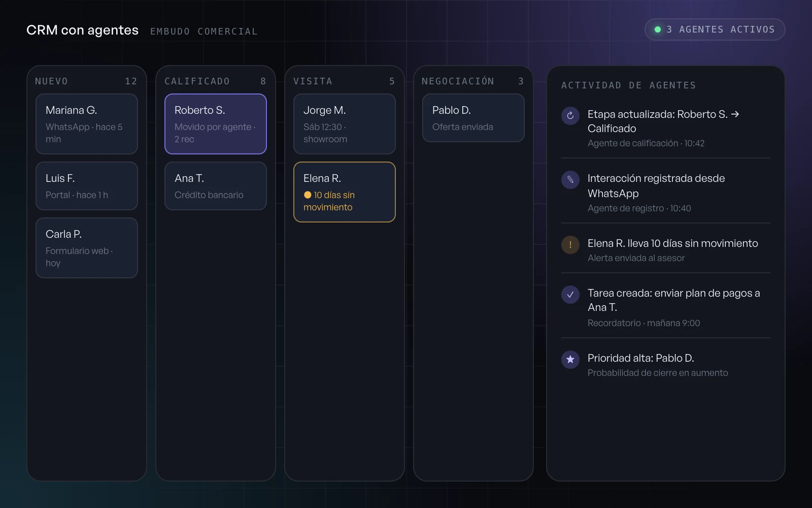
Task: Open the Jorge M. visit card
Action: coord(345,124)
